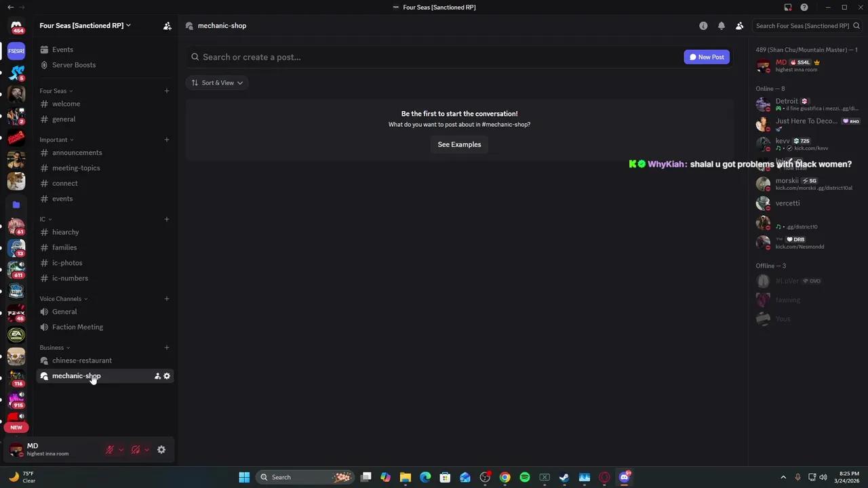Viewport: 868px width, 488px height.
Task: Click the New Post button
Action: click(x=707, y=57)
